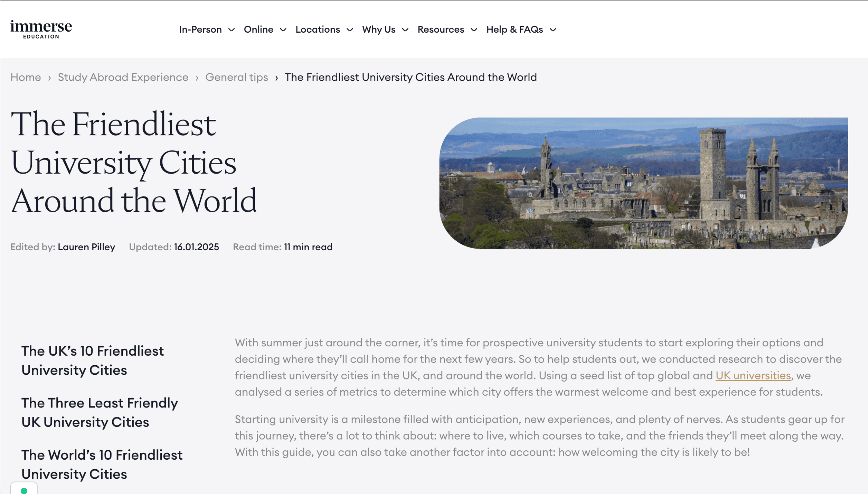This screenshot has width=868, height=494.
Task: Open General tips breadcrumb
Action: tap(237, 77)
